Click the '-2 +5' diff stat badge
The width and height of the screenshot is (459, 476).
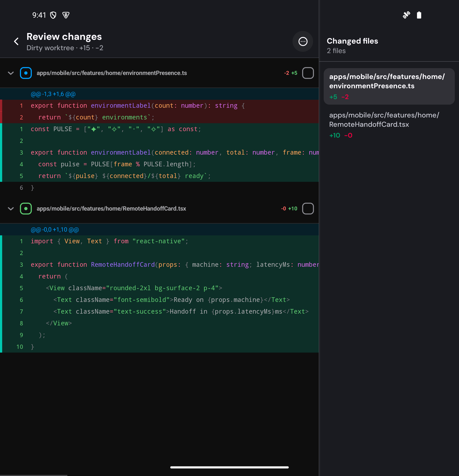(291, 73)
